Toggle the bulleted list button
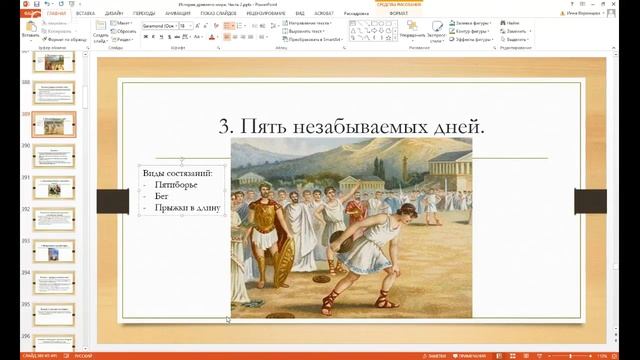The width and height of the screenshot is (640, 360). click(x=227, y=26)
